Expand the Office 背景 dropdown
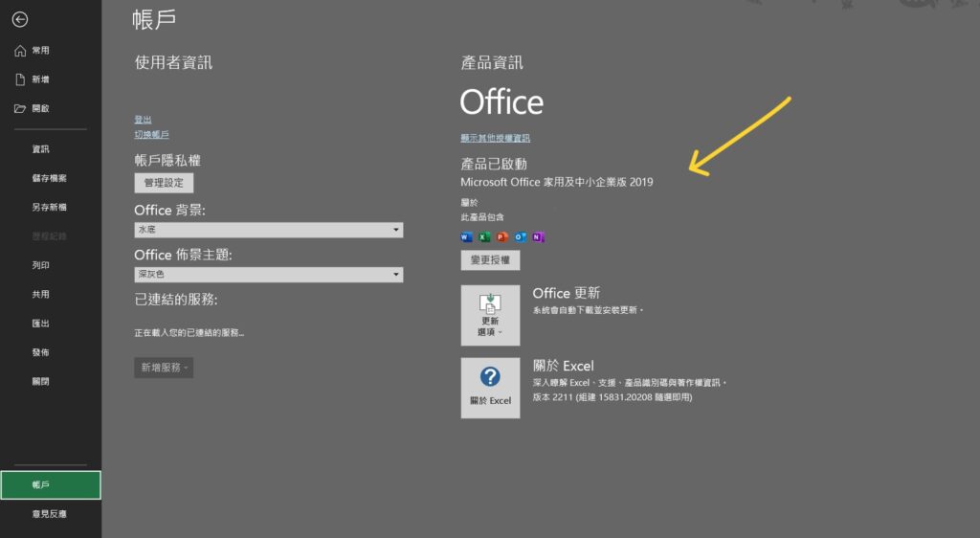 (269, 230)
